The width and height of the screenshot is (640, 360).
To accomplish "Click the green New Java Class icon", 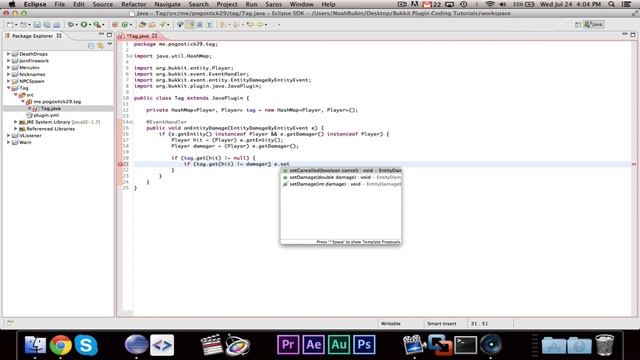I will tap(124, 24).
